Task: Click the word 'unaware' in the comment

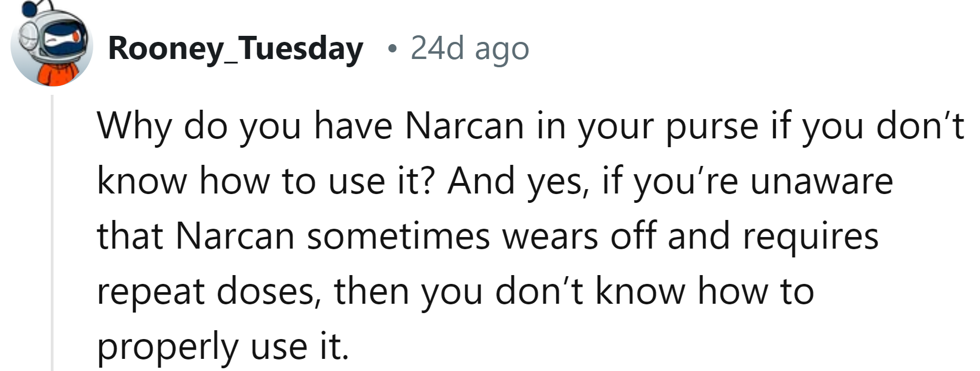Action: (821, 181)
